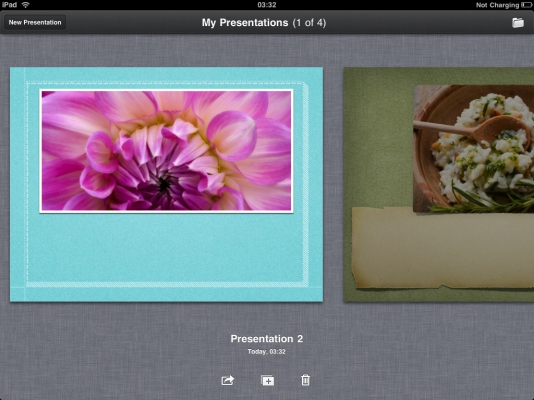Rename by tapping the Presentation 2 title
Image resolution: width=534 pixels, height=400 pixels.
[x=267, y=339]
